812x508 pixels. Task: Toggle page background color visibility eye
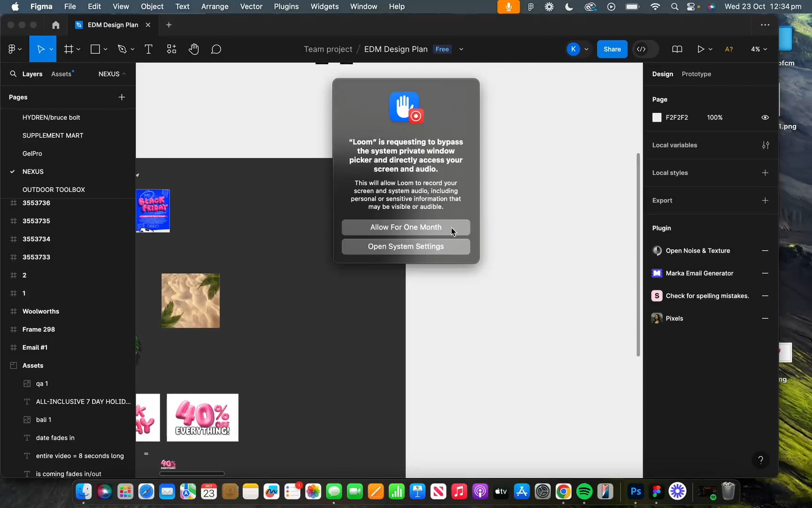[765, 118]
